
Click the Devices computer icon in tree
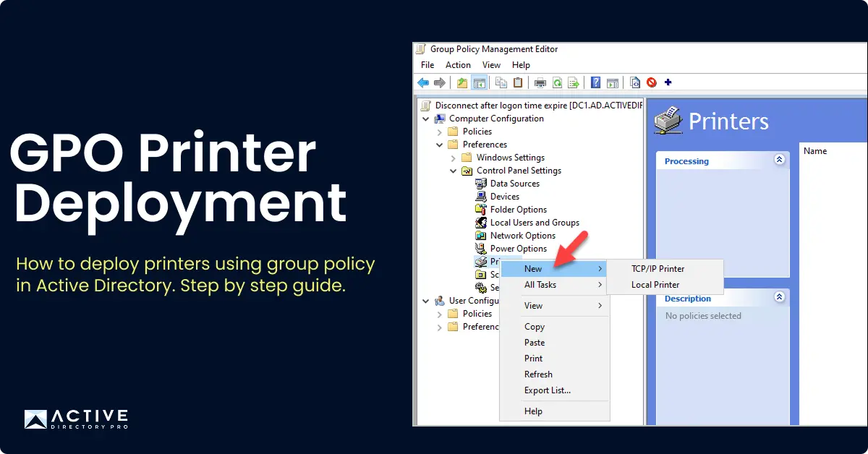(x=481, y=197)
